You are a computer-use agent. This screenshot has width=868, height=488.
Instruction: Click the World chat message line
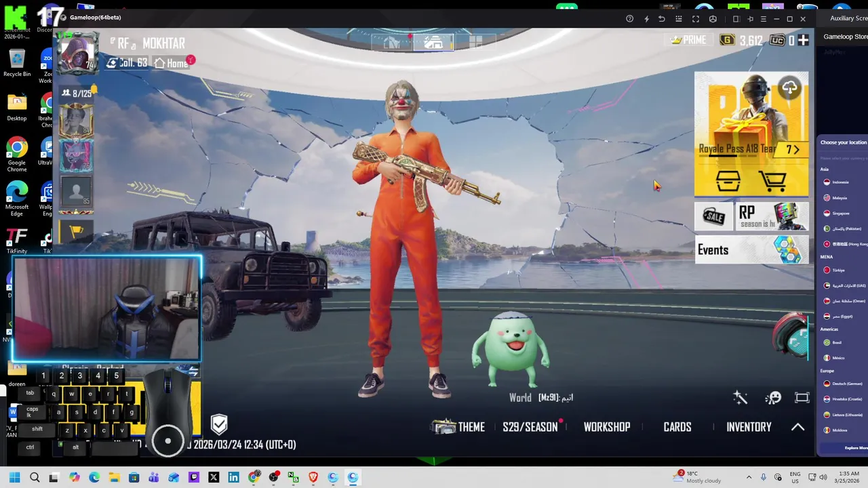(x=541, y=398)
